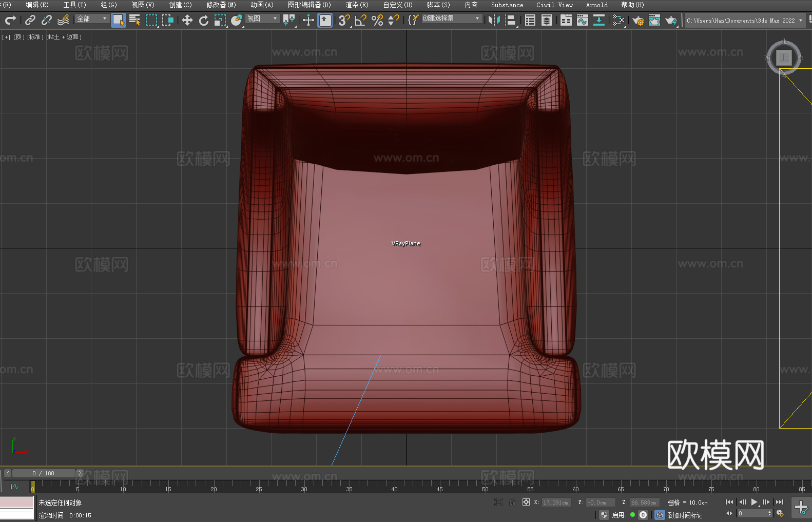Open the 渲染(R) menu
Image resolution: width=812 pixels, height=522 pixels.
pyautogui.click(x=357, y=5)
